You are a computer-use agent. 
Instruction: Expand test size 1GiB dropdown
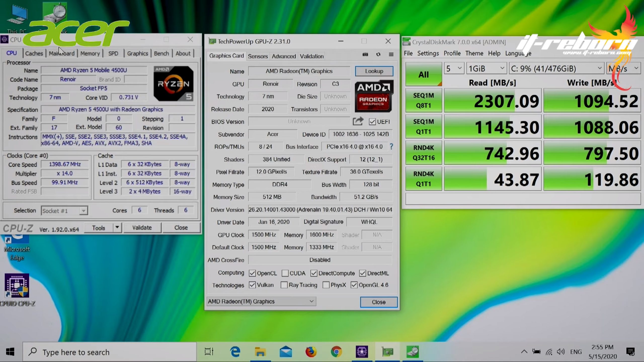click(x=486, y=68)
